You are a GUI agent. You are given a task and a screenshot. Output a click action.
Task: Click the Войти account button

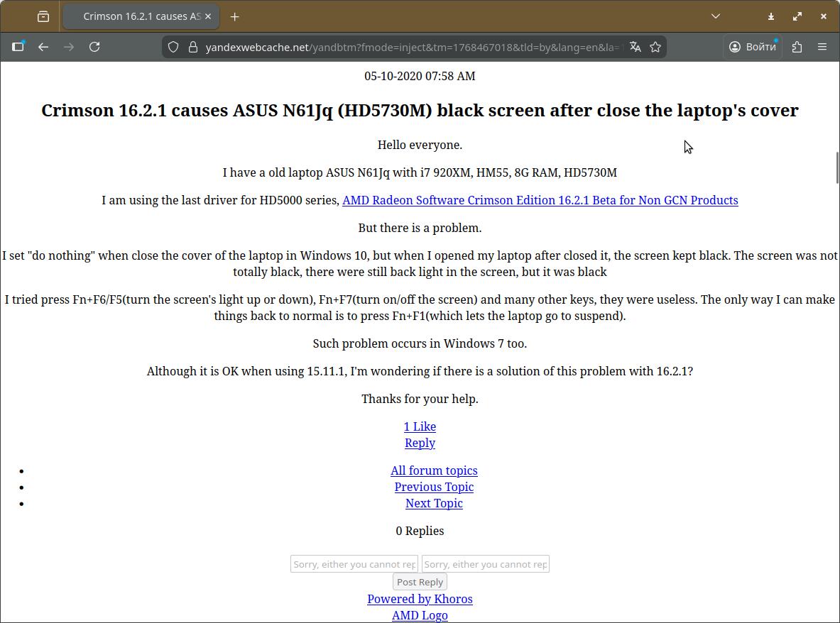(753, 47)
